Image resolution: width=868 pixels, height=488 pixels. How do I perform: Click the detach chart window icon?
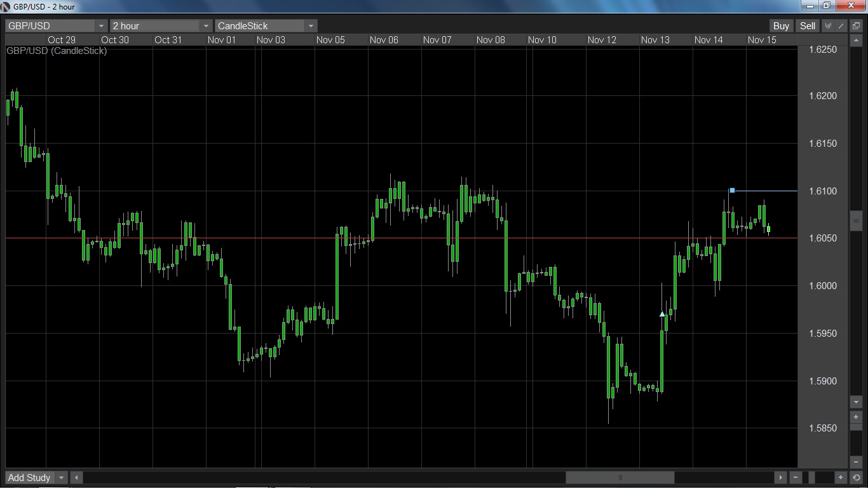(x=856, y=25)
